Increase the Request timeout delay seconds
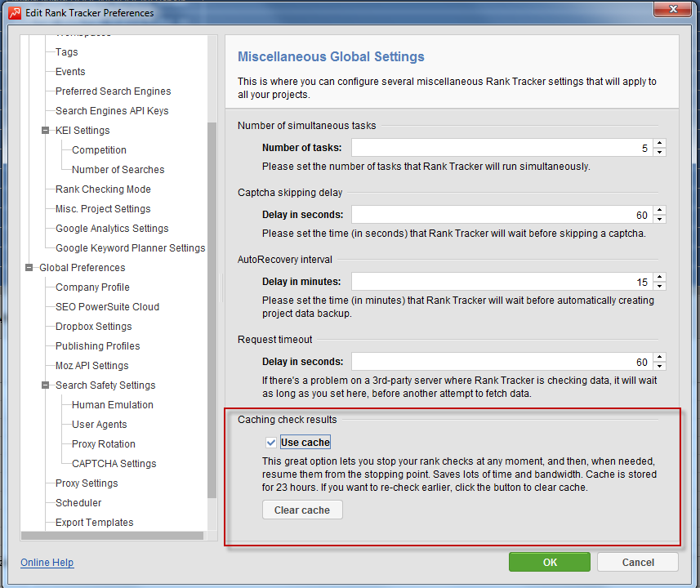The image size is (700, 588). click(659, 357)
